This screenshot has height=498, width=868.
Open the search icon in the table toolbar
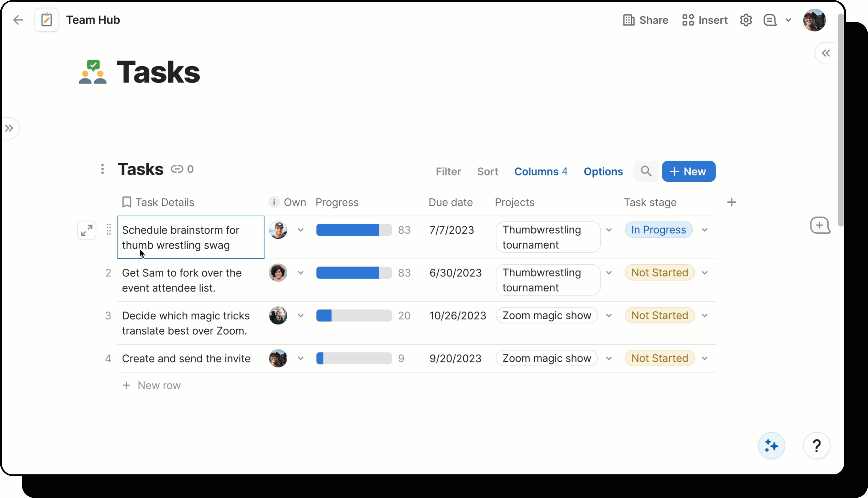click(x=646, y=171)
